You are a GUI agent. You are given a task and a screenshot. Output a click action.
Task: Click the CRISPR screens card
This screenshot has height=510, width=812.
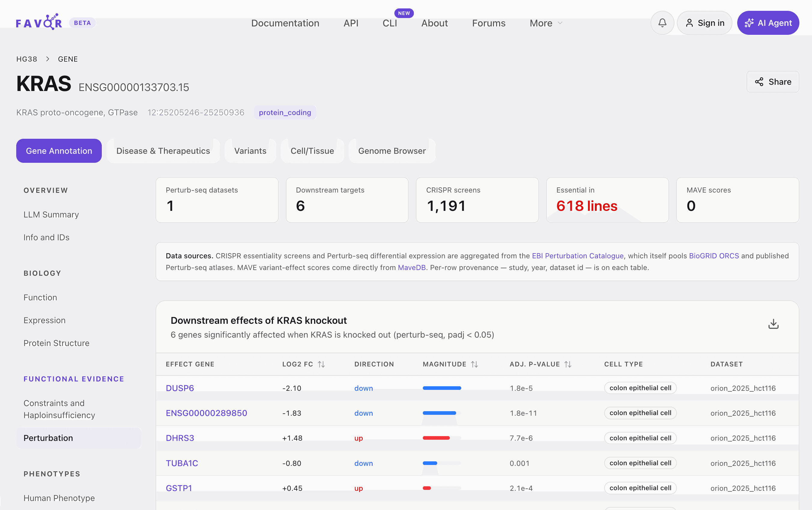477,200
